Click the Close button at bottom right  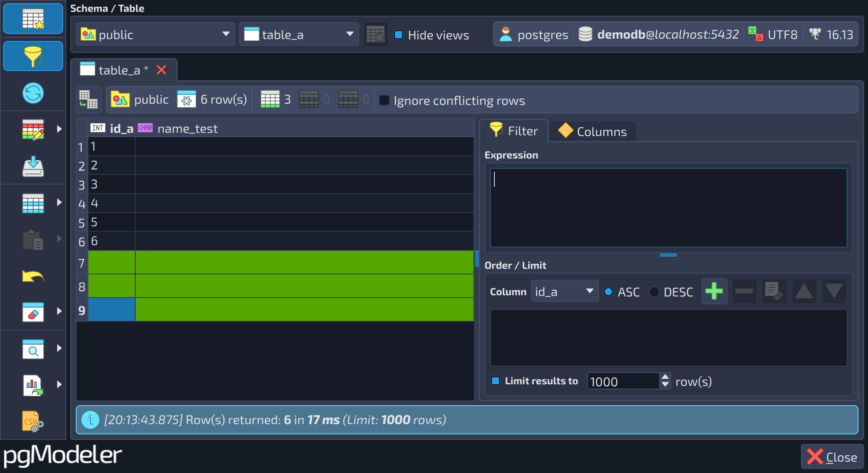click(832, 457)
